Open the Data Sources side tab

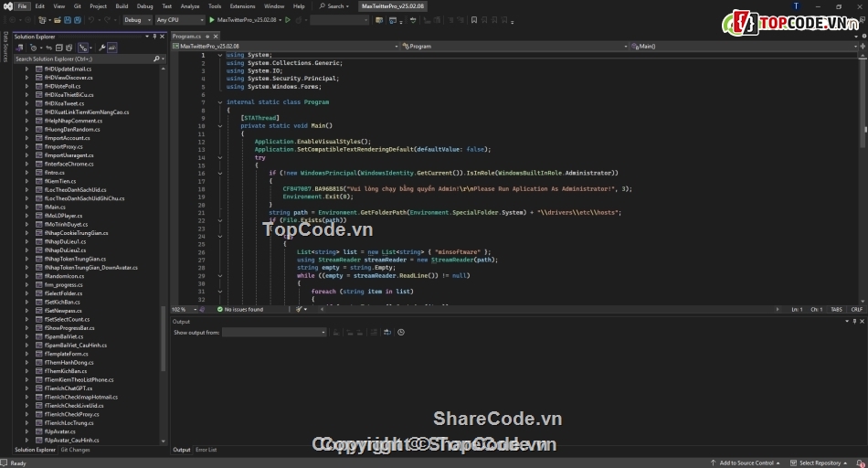point(5,47)
